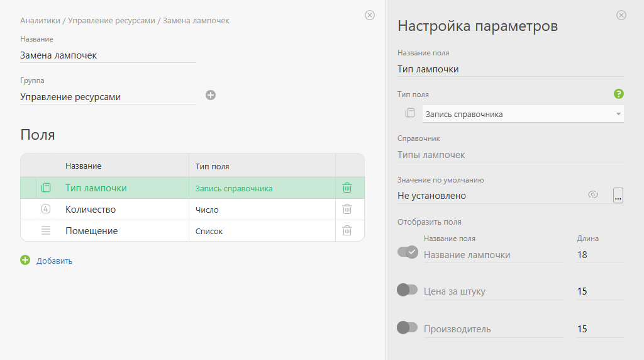Click the Длина value for Цена за штуку

(x=599, y=291)
